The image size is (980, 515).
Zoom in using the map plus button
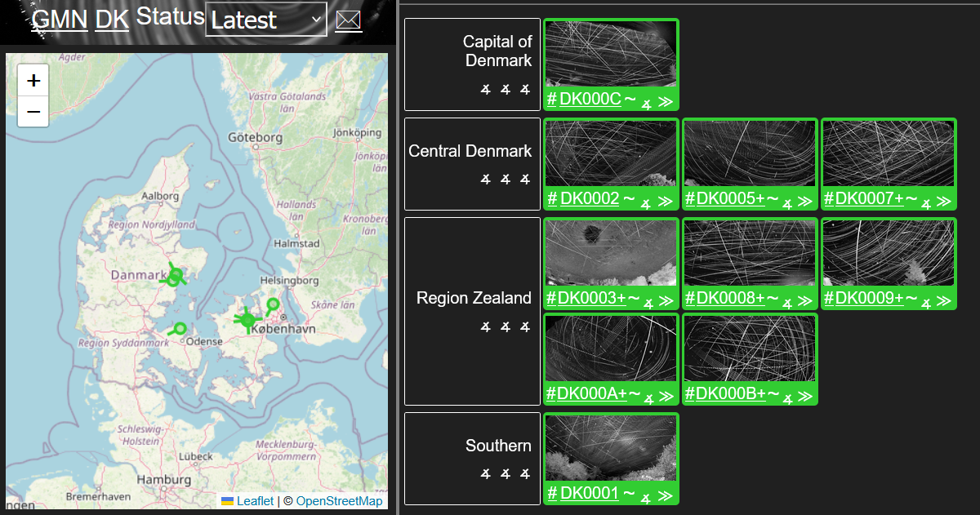[x=33, y=81]
